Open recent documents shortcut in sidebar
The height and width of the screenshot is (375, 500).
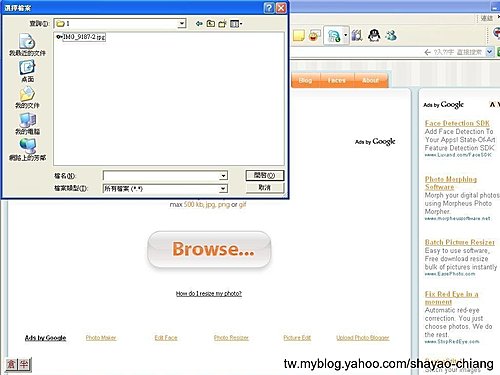pyautogui.click(x=27, y=45)
